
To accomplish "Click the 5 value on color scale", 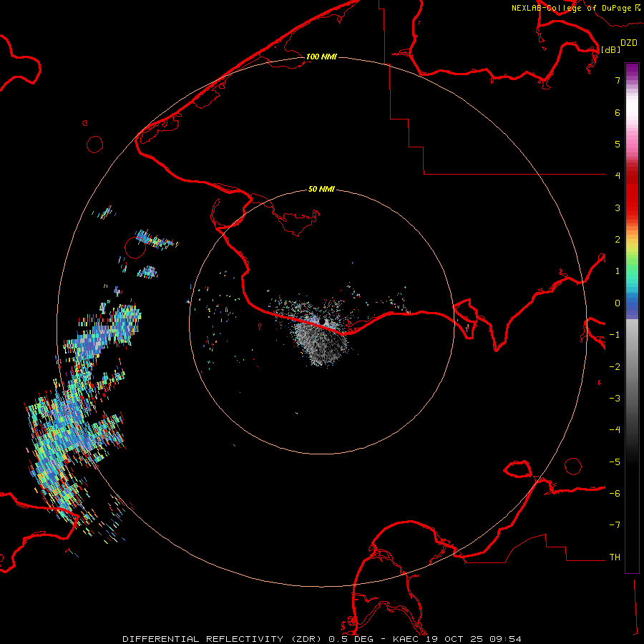I will pos(618,144).
